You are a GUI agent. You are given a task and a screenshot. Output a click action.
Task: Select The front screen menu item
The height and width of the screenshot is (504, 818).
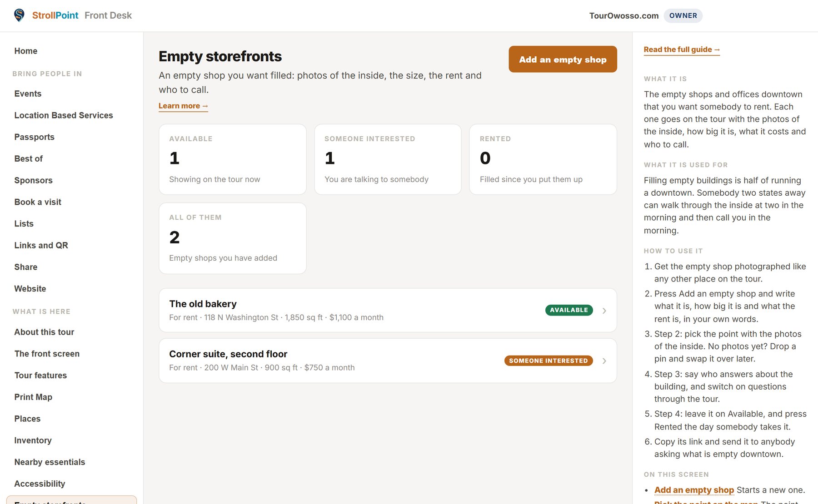tap(47, 354)
